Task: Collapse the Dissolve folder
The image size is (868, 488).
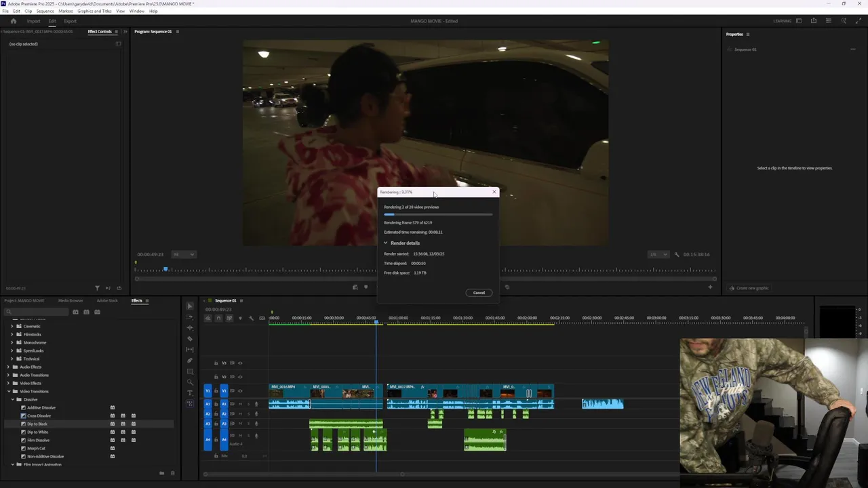Action: [12, 400]
